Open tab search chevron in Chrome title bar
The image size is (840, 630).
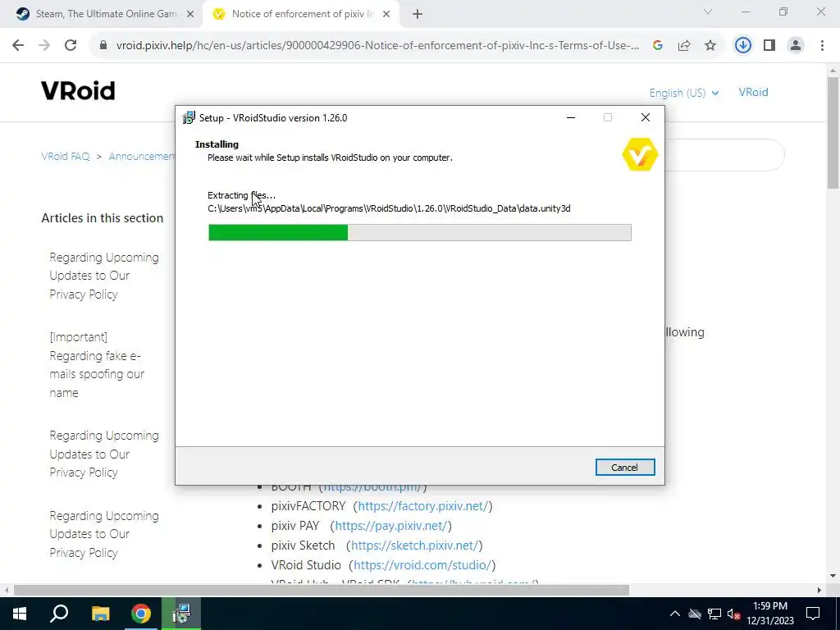pyautogui.click(x=708, y=11)
